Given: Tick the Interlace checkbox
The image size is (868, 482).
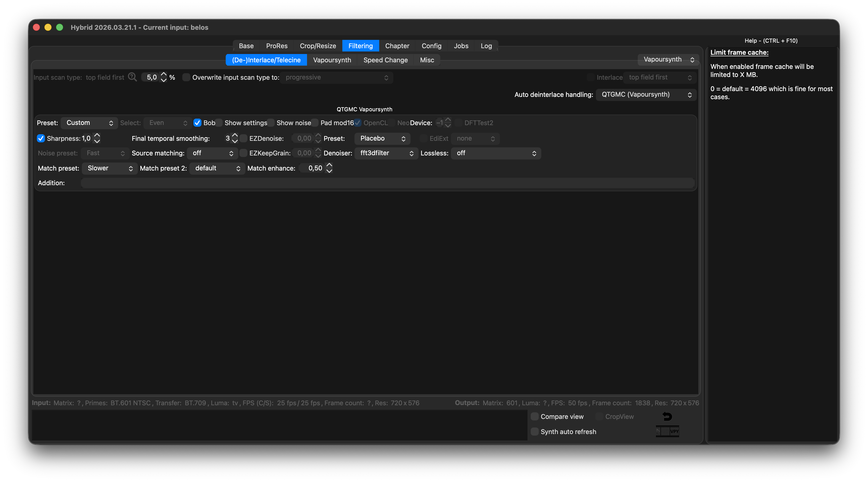Looking at the screenshot, I should coord(590,77).
